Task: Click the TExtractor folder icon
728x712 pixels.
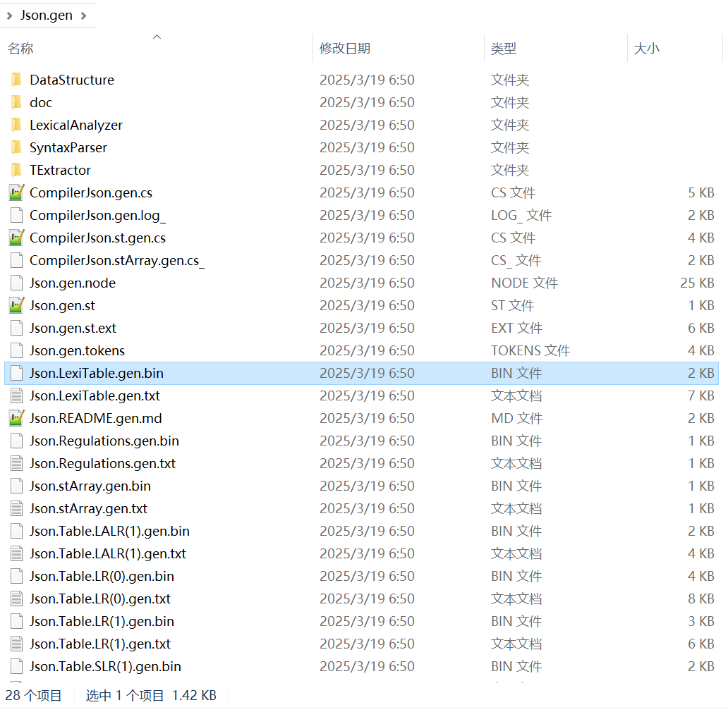Action: 16,170
